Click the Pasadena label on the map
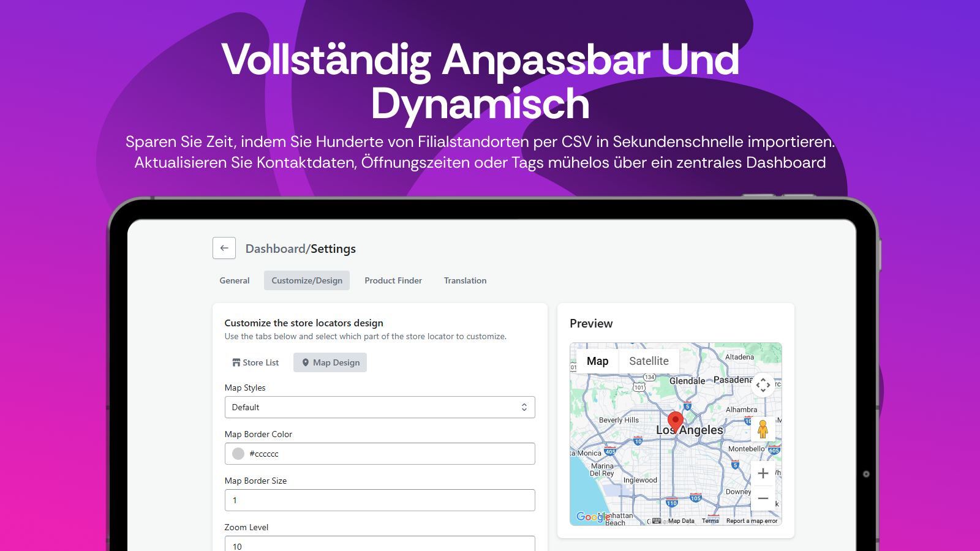980x551 pixels. pos(733,380)
